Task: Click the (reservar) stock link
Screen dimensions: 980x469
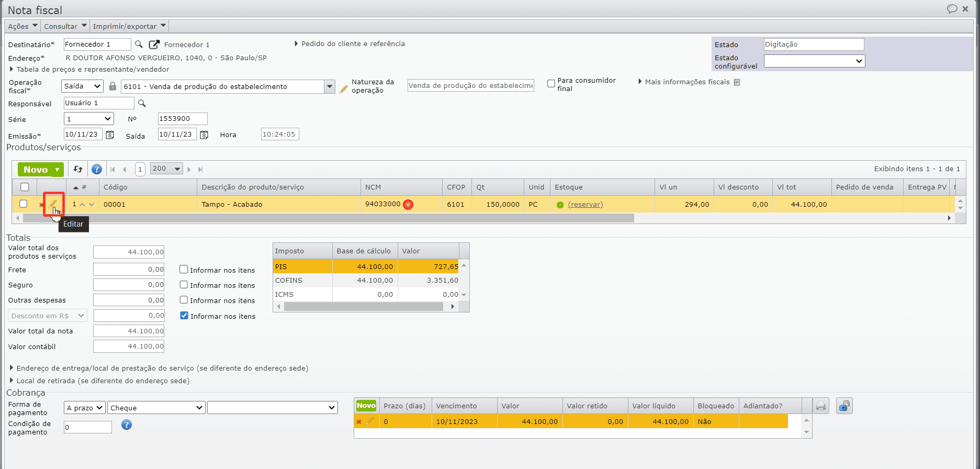Action: (585, 205)
